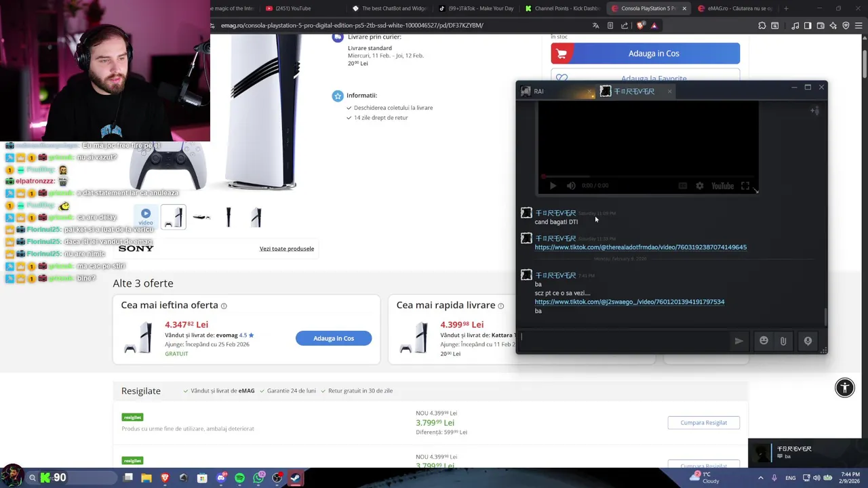Open Brave Wallet icon
Image resolution: width=868 pixels, height=488 pixels.
[821, 26]
